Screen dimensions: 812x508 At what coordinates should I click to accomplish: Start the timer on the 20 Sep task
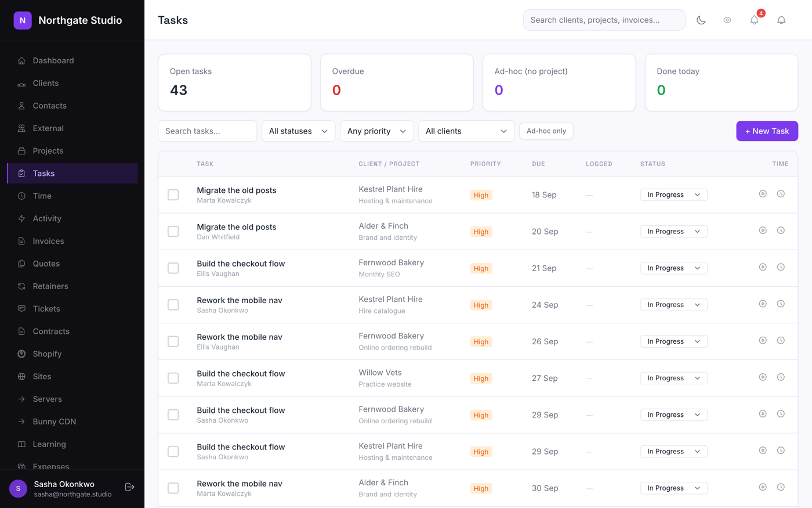(x=763, y=230)
